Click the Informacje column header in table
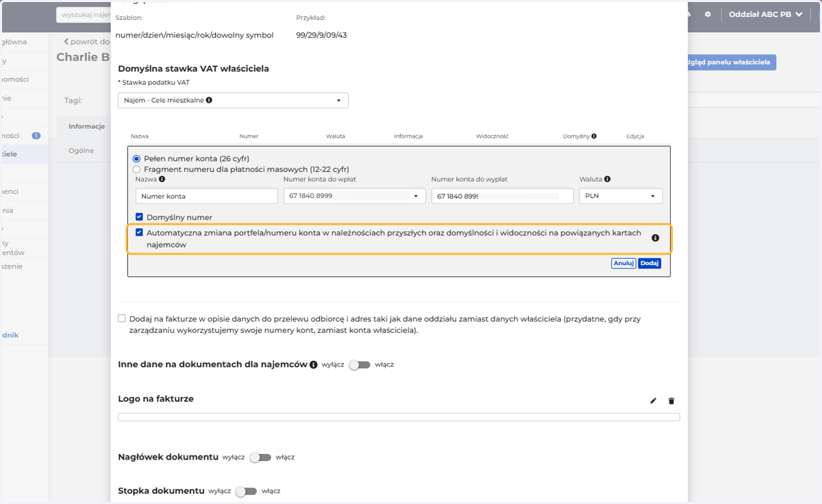This screenshot has width=822, height=504. (408, 136)
